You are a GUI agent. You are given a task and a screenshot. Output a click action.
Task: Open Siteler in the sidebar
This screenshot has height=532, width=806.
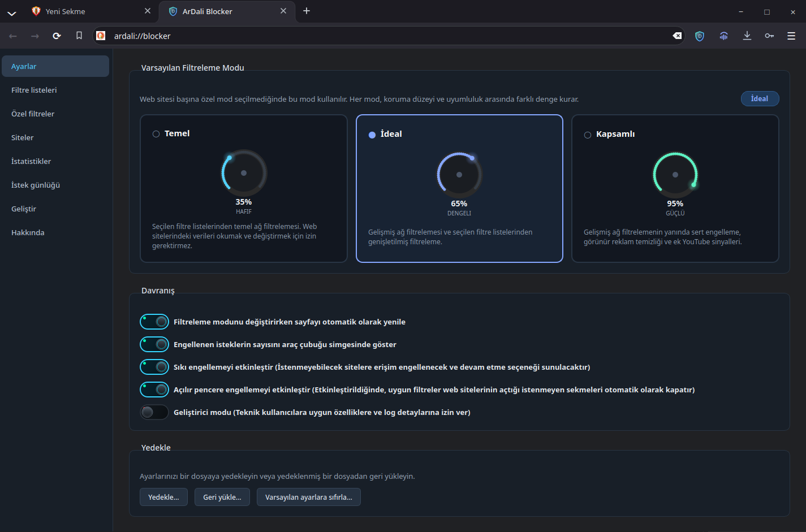click(x=55, y=137)
